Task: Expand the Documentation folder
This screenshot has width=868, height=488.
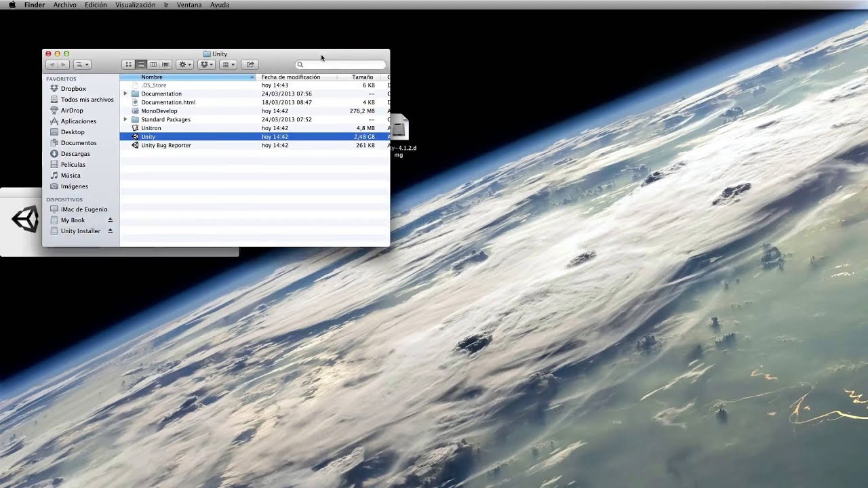Action: point(125,94)
